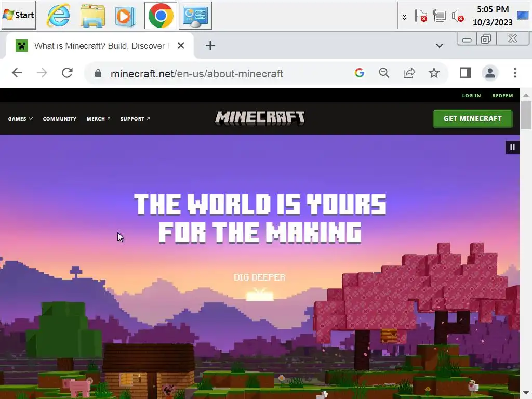
Task: Close the Minecraft browser tab
Action: click(x=181, y=46)
